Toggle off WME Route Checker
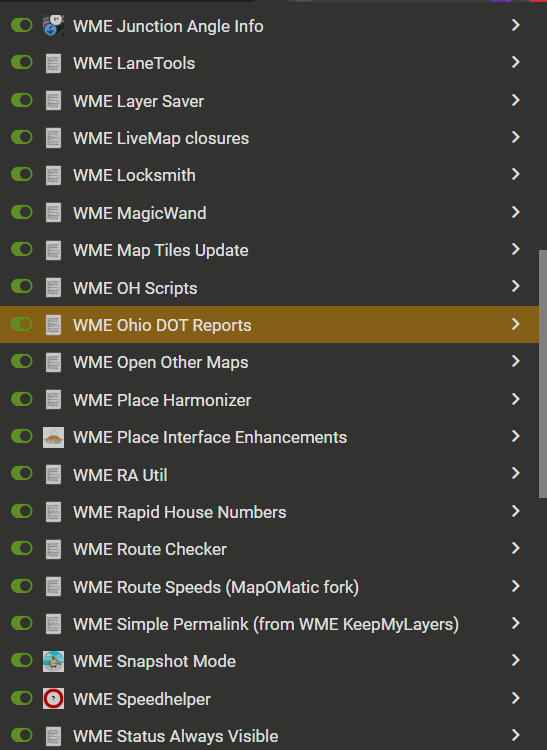Image resolution: width=547 pixels, height=750 pixels. pos(22,548)
